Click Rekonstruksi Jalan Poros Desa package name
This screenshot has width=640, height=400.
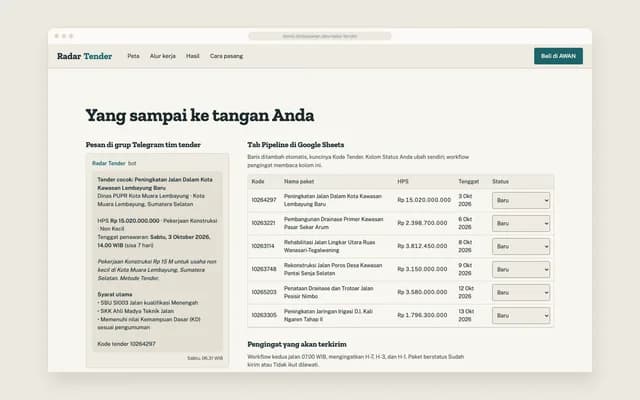(333, 269)
